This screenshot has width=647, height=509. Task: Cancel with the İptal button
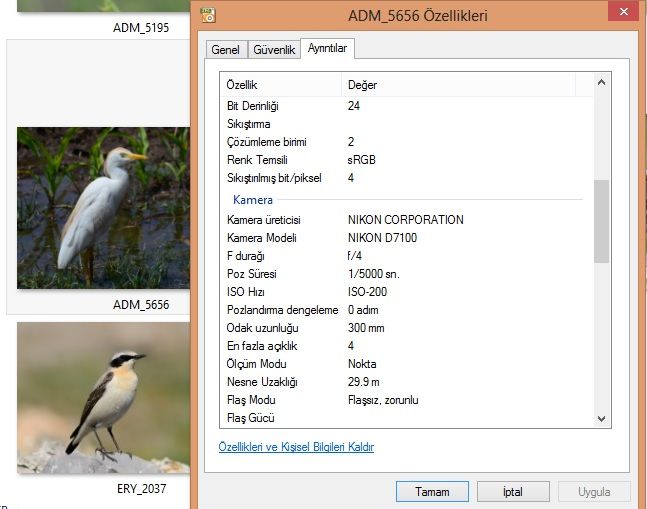click(x=512, y=491)
